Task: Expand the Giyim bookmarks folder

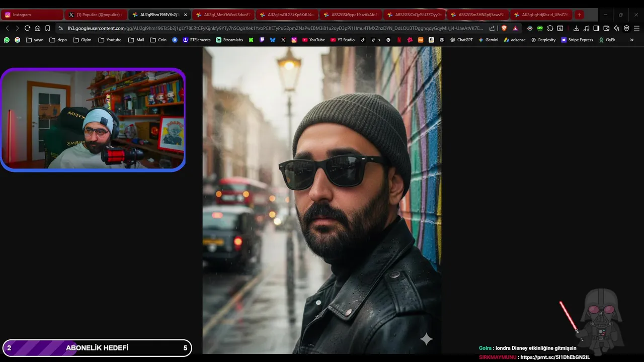Action: pyautogui.click(x=83, y=40)
